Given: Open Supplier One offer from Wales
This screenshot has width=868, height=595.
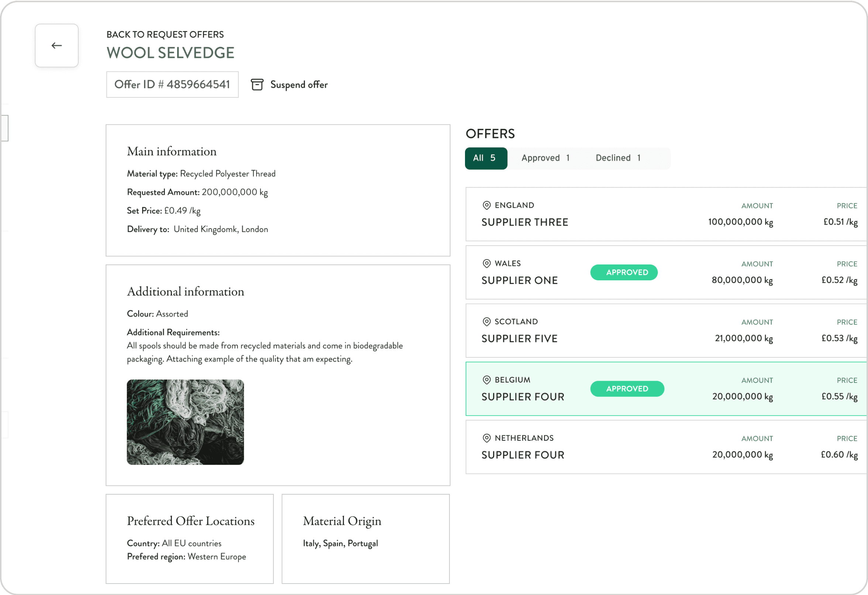Looking at the screenshot, I should tap(667, 273).
